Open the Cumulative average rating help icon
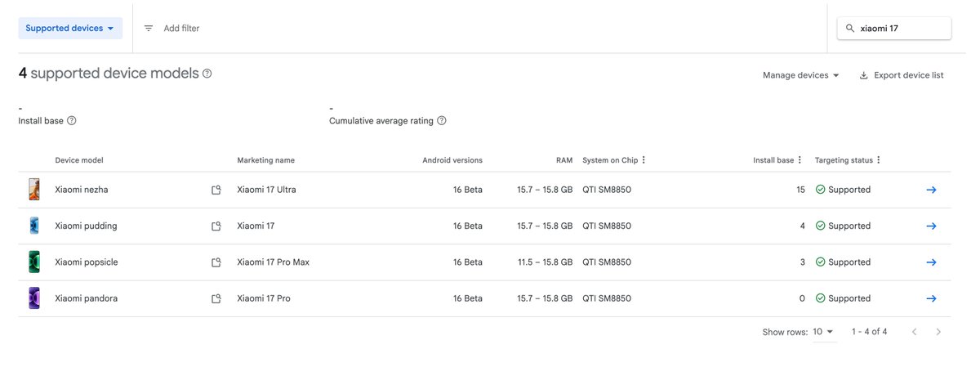980x376 pixels. tap(442, 121)
